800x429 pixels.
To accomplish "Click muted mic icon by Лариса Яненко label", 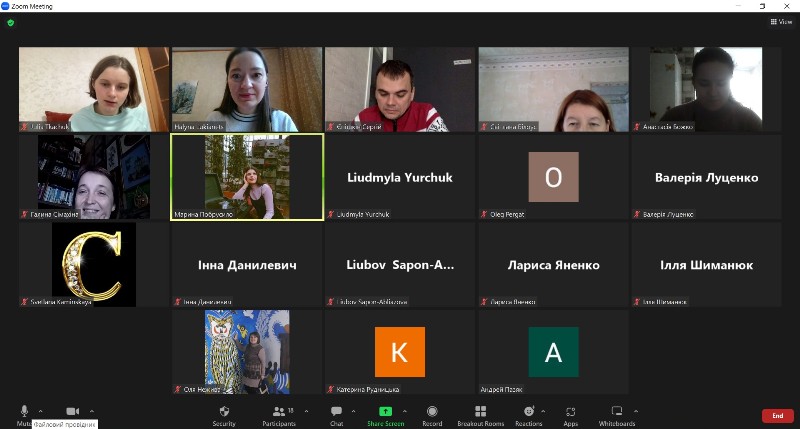I will (x=484, y=302).
